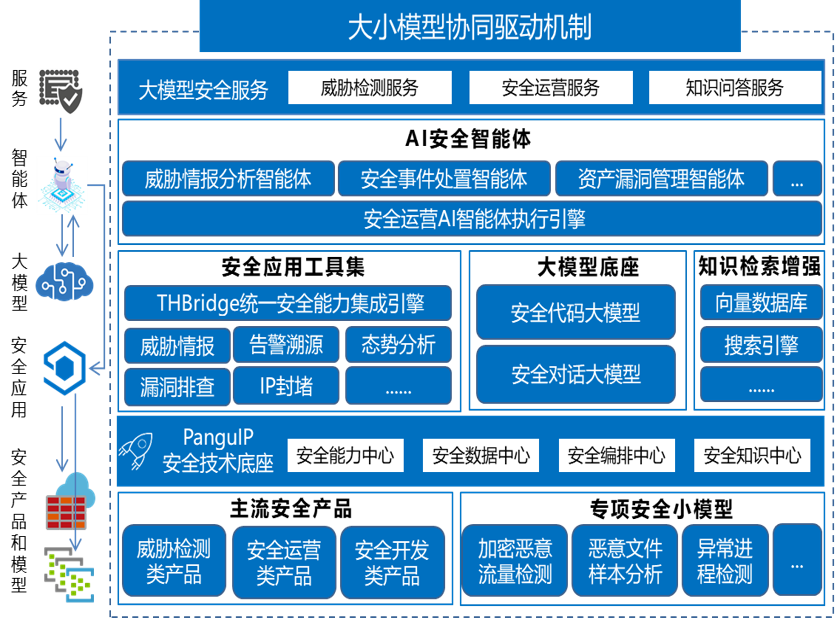
Task: Click the 安全能力中心 button
Action: click(x=346, y=456)
